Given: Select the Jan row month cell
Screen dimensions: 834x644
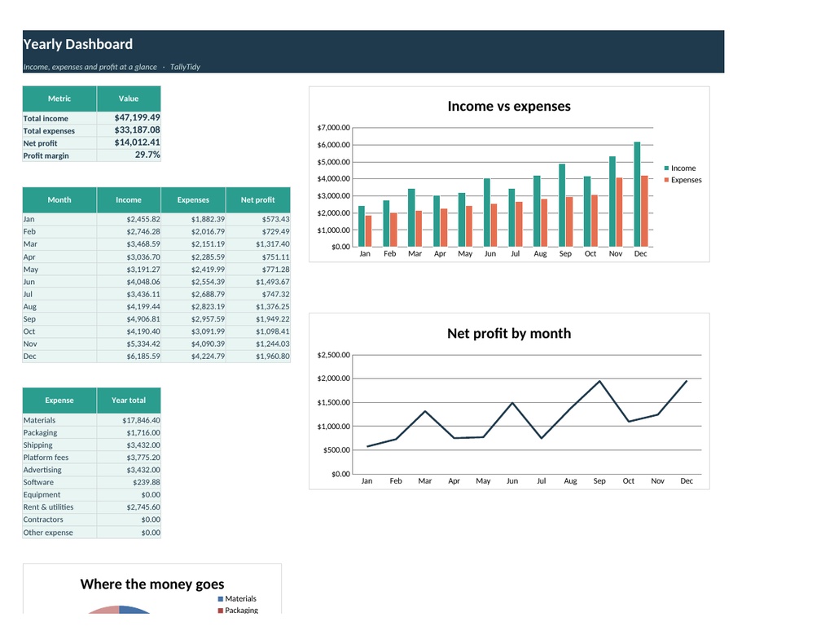Looking at the screenshot, I should point(59,219).
